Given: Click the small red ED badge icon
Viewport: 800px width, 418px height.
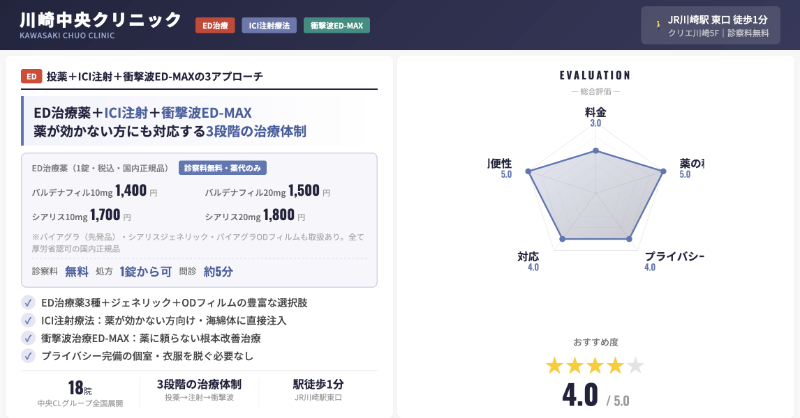Looking at the screenshot, I should coord(31,76).
